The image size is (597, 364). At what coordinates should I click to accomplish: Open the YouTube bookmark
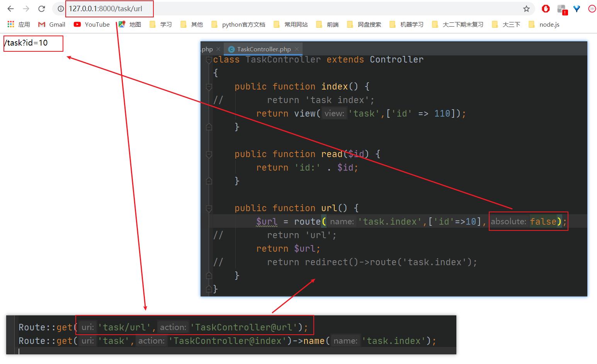pyautogui.click(x=92, y=24)
